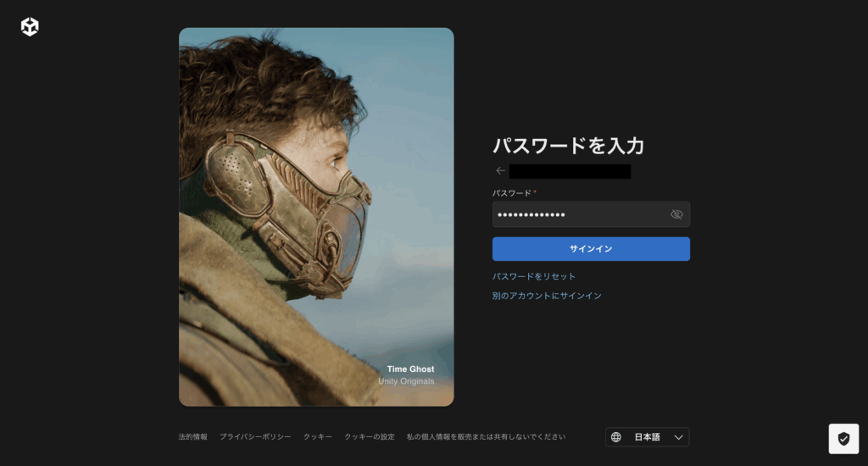Click the Unity logo in top-left corner
The image size is (868, 466).
coord(30,27)
